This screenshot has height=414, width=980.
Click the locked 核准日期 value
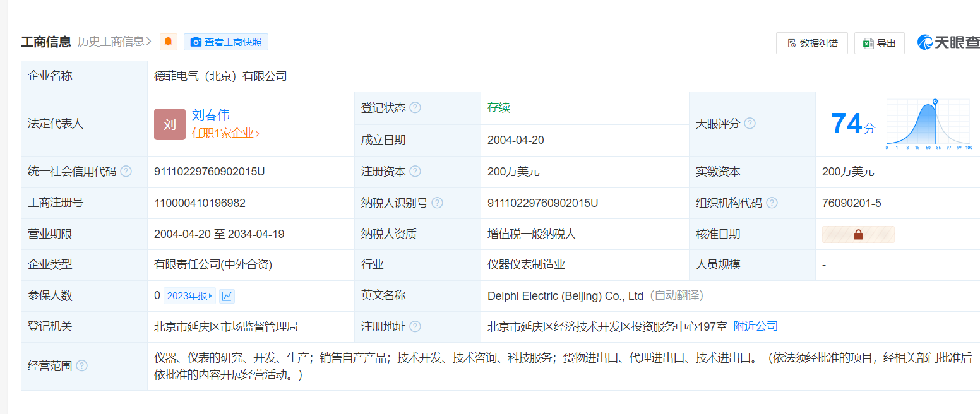tap(858, 235)
